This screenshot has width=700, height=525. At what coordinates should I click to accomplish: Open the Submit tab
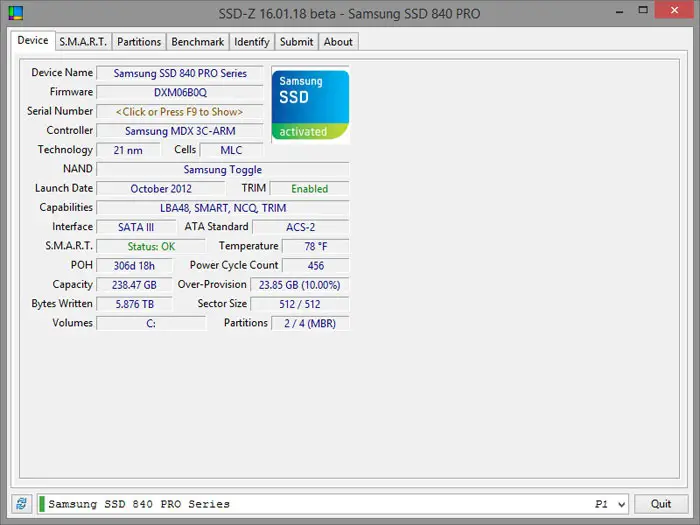coord(296,42)
